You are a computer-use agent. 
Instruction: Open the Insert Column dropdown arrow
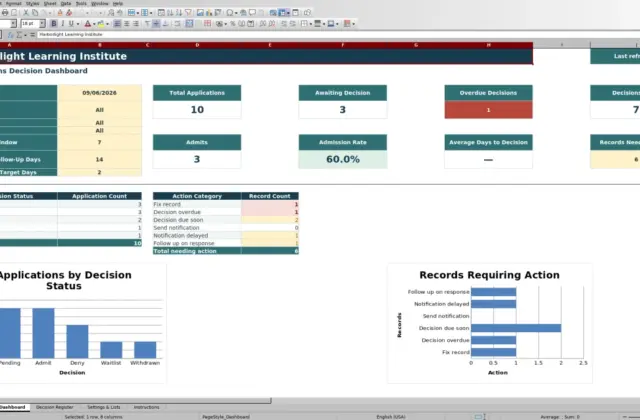[x=151, y=13]
